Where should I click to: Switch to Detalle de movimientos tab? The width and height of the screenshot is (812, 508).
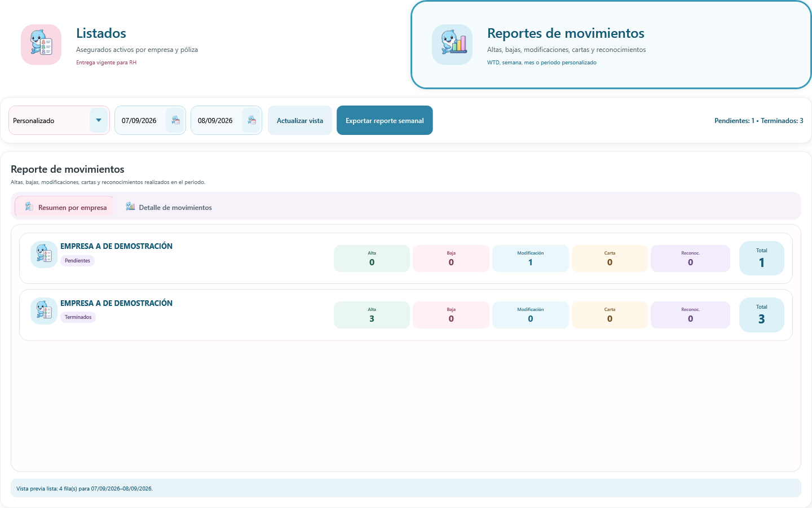pyautogui.click(x=169, y=207)
